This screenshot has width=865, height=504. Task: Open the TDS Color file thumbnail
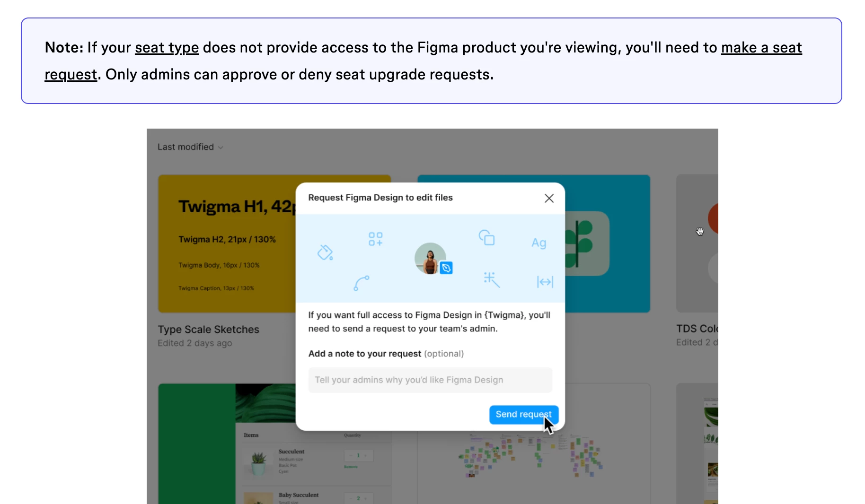click(x=697, y=243)
